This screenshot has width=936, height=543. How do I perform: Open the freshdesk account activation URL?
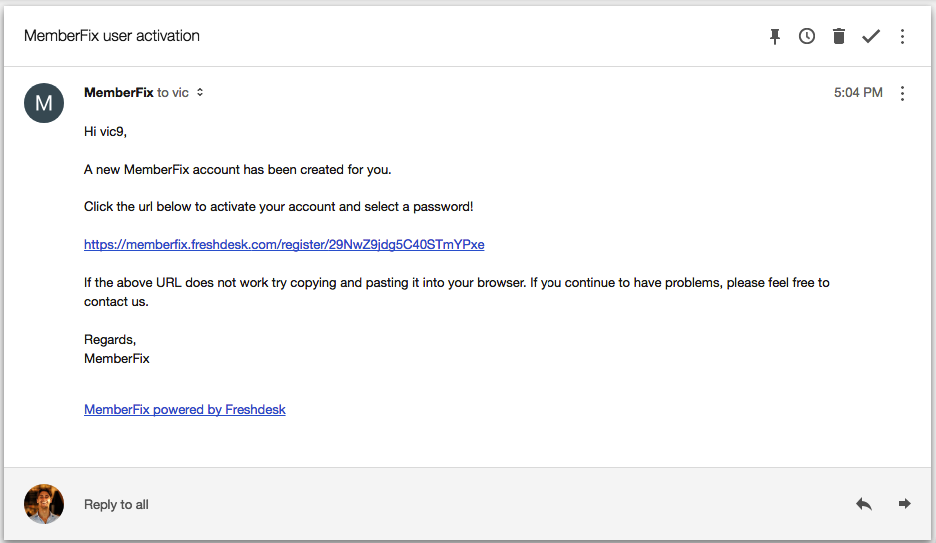(284, 244)
